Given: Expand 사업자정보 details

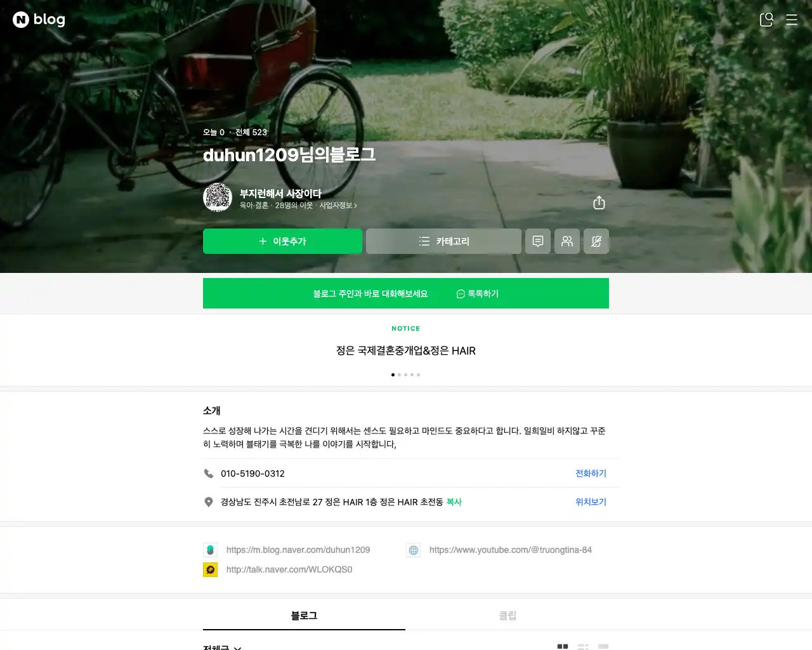Looking at the screenshot, I should click(x=338, y=206).
